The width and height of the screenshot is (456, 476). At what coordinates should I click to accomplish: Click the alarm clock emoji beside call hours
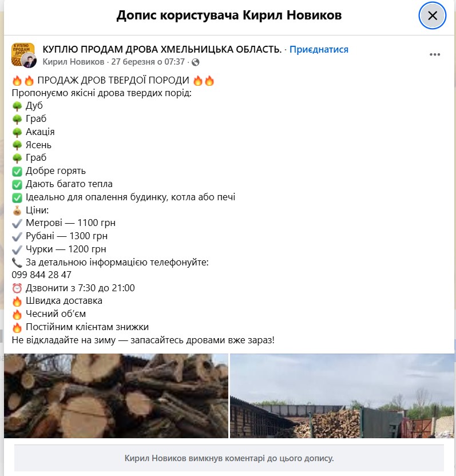coord(17,288)
